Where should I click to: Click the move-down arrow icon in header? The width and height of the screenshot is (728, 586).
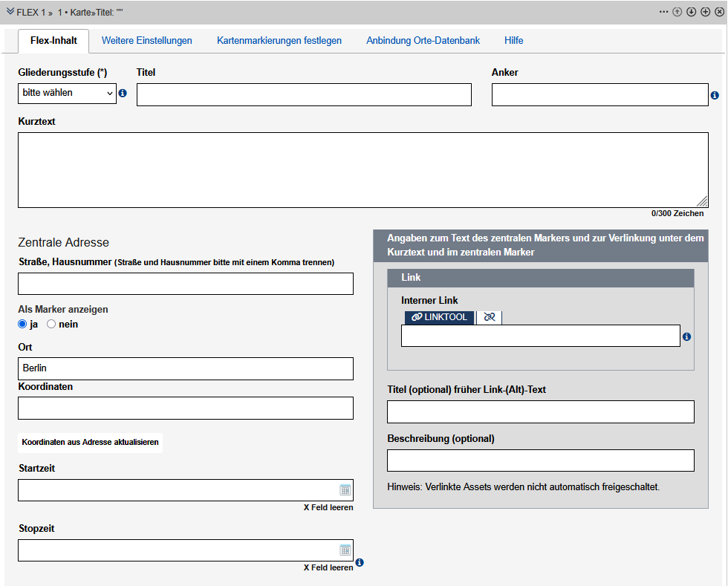click(691, 12)
